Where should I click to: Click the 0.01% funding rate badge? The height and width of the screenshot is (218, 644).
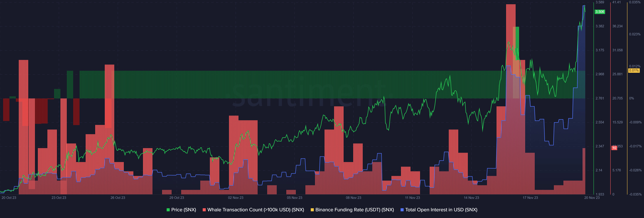634,70
